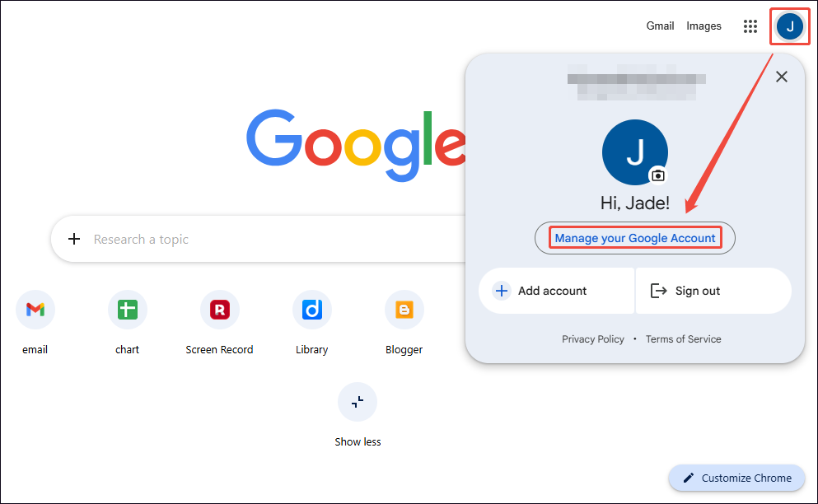Click the 'Show less' label
The image size is (818, 504).
click(x=358, y=442)
